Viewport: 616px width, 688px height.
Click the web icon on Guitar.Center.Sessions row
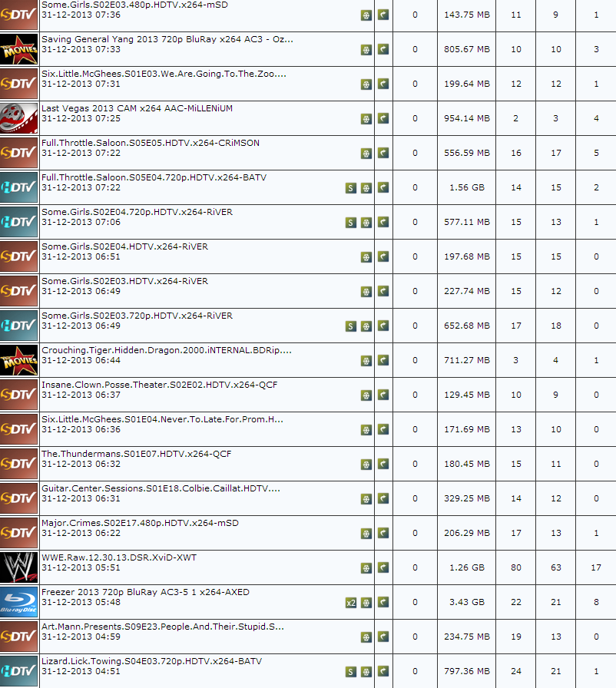tap(366, 499)
